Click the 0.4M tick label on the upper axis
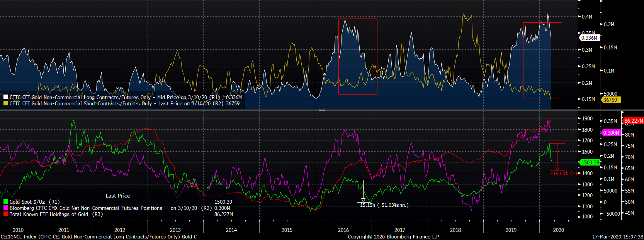644x240 pixels. pyautogui.click(x=587, y=17)
